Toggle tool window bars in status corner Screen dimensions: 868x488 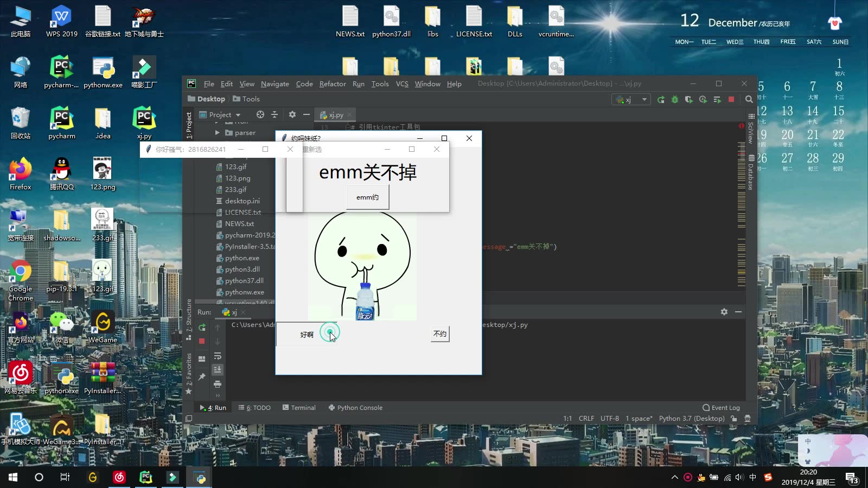click(189, 419)
